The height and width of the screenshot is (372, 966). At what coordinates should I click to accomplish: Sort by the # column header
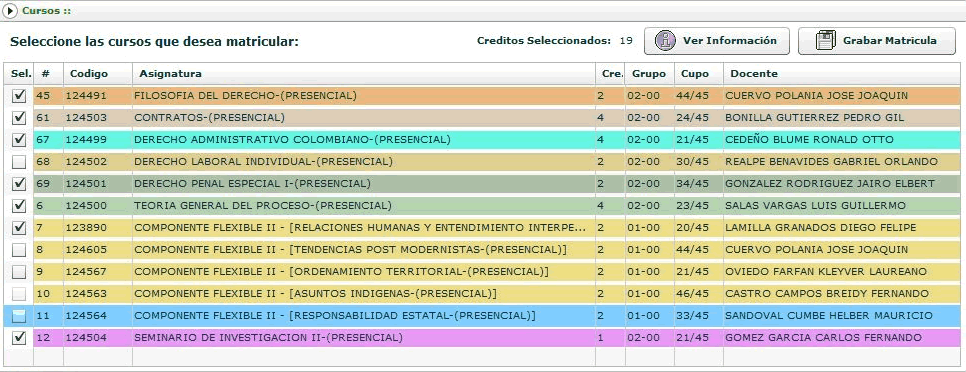click(49, 73)
